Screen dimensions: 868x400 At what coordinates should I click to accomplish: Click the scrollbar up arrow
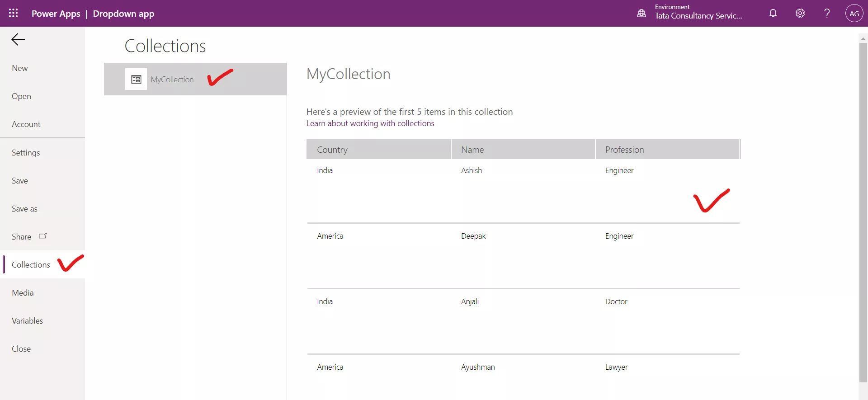pyautogui.click(x=863, y=38)
